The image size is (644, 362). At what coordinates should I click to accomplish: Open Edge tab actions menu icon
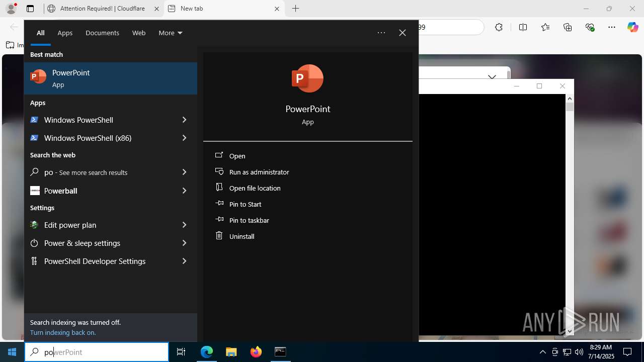[x=30, y=9]
